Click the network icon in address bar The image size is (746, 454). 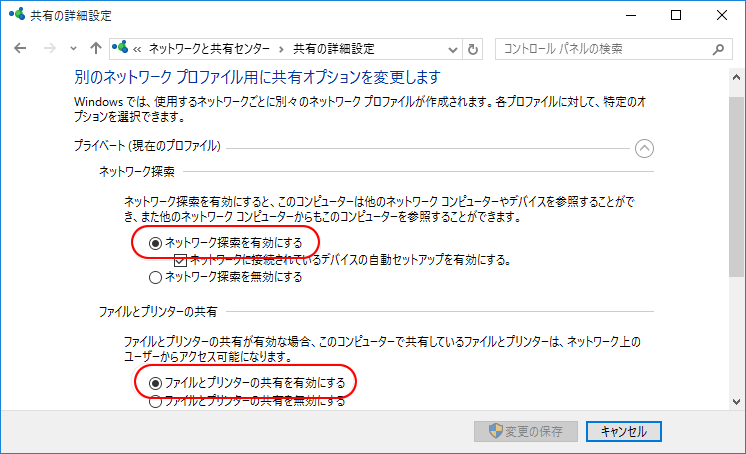click(x=120, y=48)
